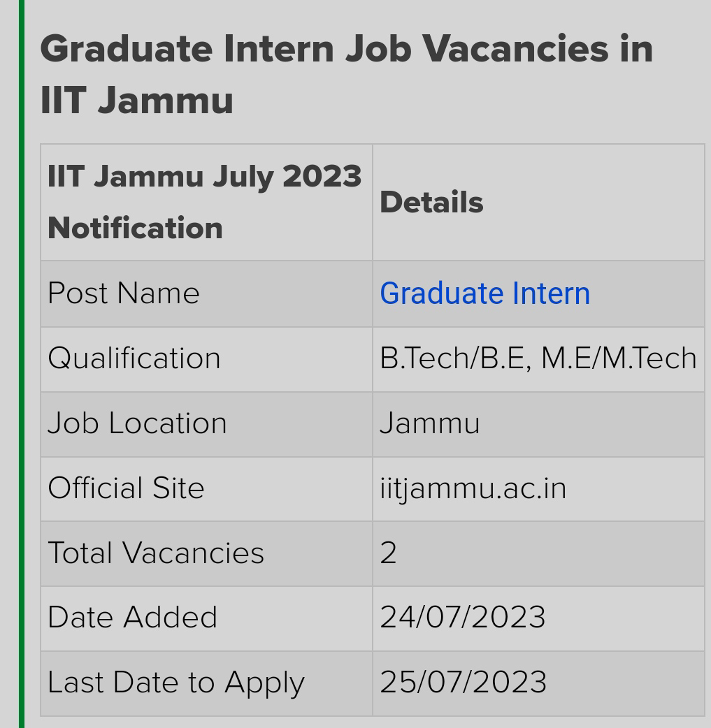Screen dimensions: 711x728
Task: Click the iitjammu.ac.in site text
Action: [x=473, y=488]
